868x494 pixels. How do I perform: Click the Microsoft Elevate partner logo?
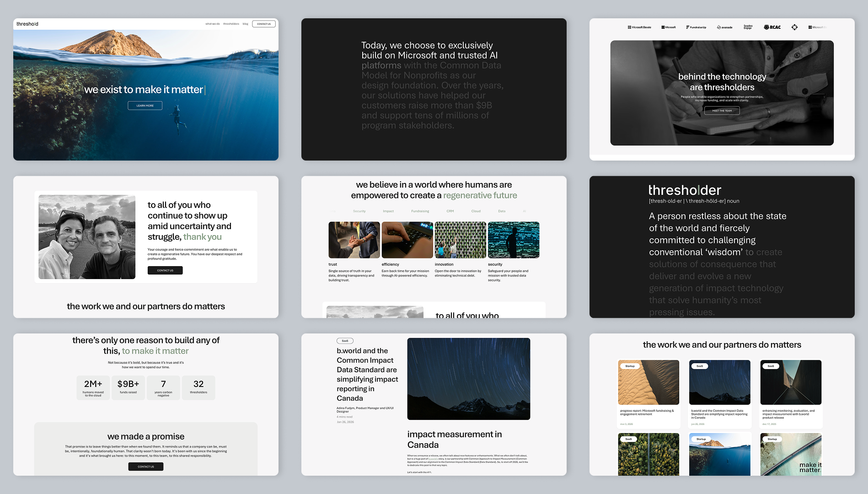point(639,27)
